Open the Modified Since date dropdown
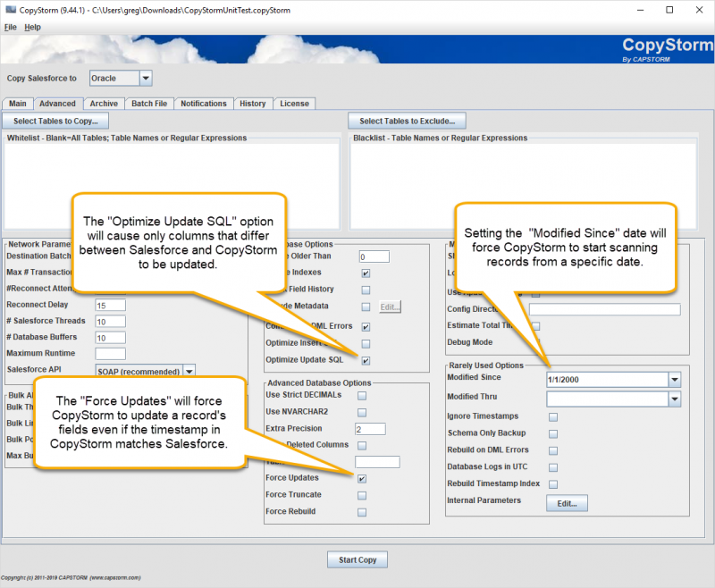This screenshot has height=588, width=715. [x=675, y=379]
